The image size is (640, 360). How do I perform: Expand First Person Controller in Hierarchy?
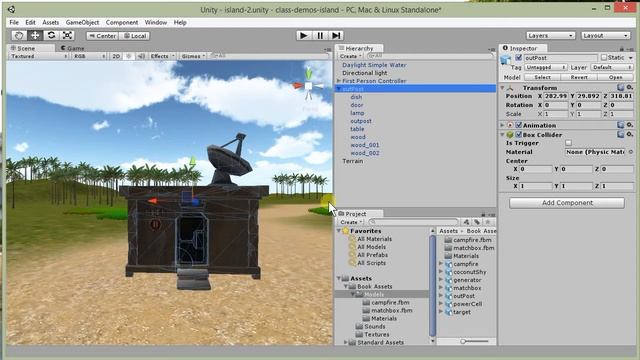[x=338, y=81]
